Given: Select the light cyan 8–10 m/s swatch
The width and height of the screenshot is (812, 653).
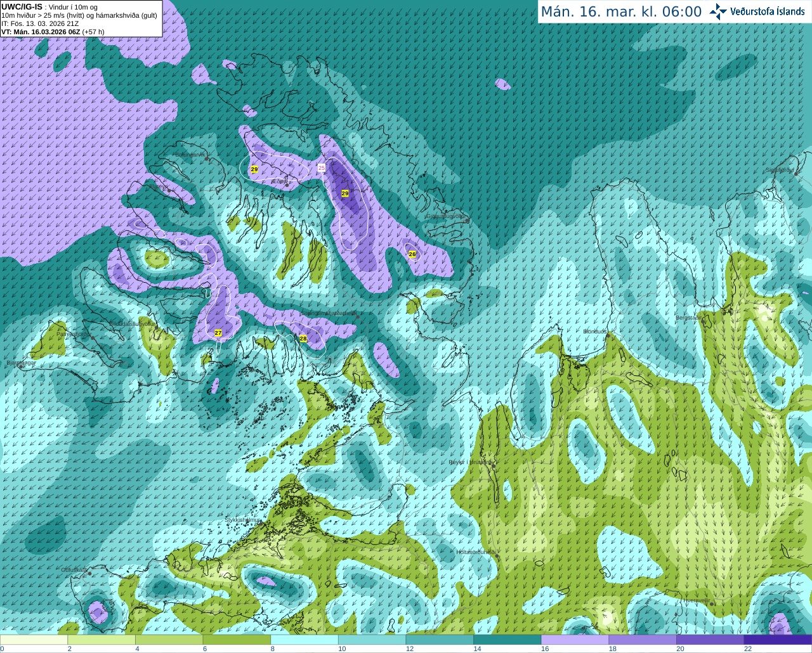Looking at the screenshot, I should click(304, 640).
